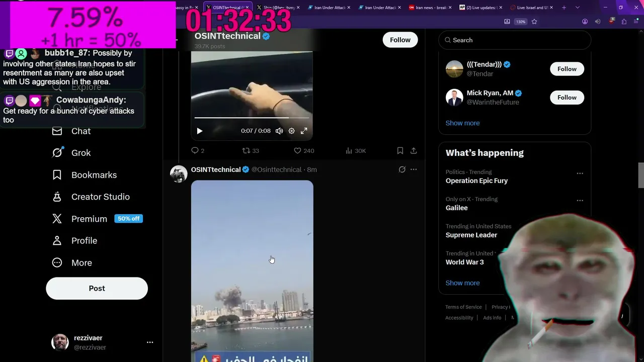
Task: Open browser extensions puzzle icon
Action: 624,22
